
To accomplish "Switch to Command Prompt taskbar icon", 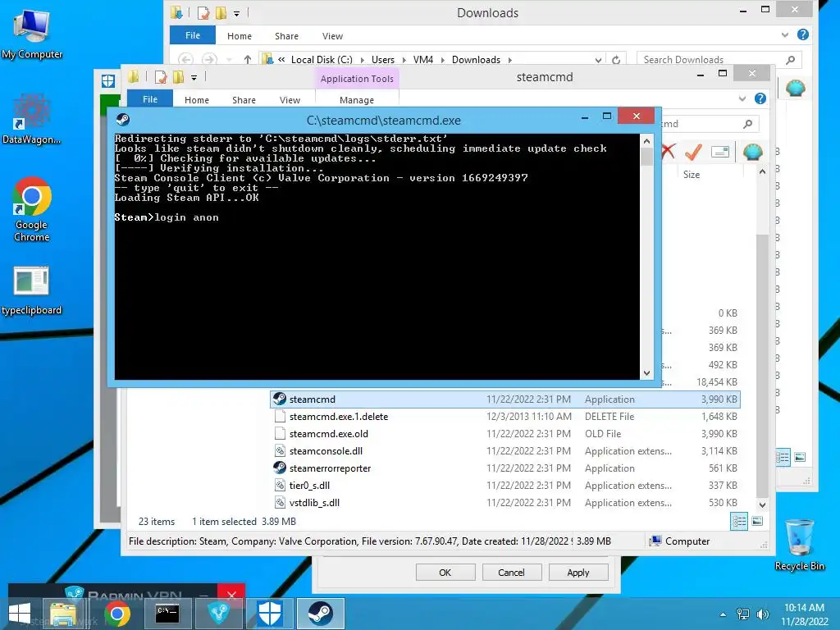I will tap(167, 614).
